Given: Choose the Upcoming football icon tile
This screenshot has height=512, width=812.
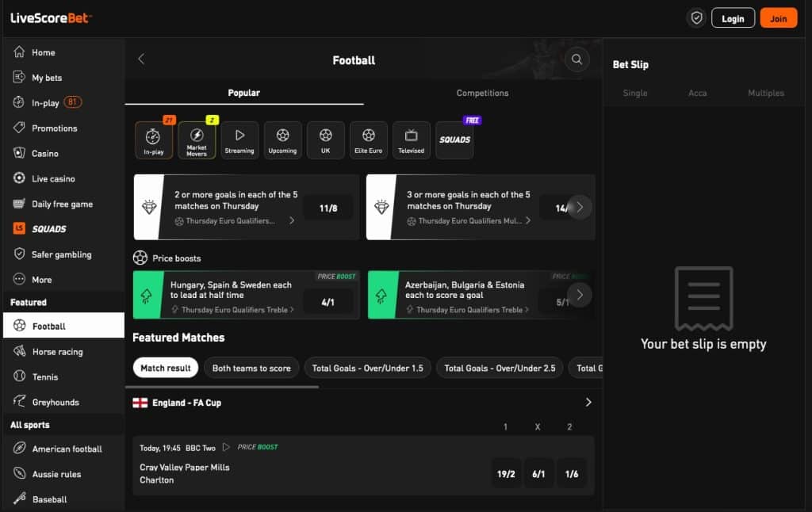Looking at the screenshot, I should [x=282, y=140].
